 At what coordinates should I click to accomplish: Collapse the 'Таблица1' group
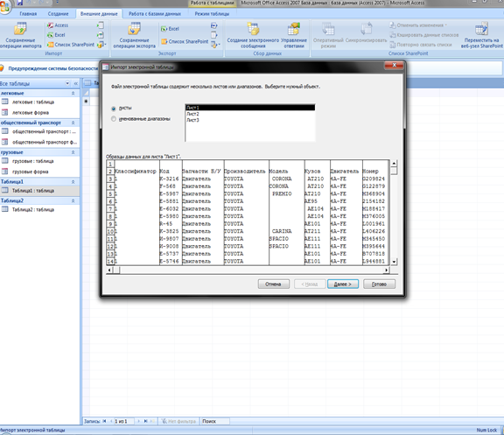coord(73,182)
